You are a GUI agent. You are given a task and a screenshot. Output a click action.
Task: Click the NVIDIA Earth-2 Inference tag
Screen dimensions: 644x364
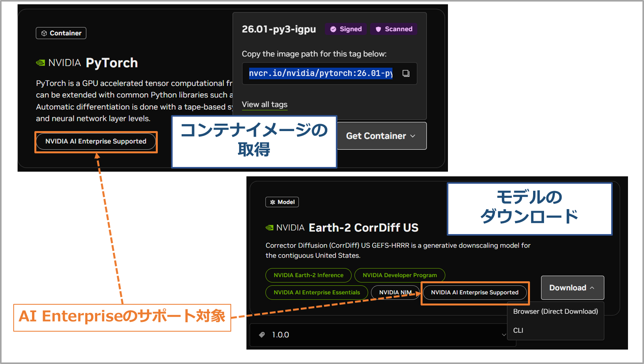tap(308, 275)
